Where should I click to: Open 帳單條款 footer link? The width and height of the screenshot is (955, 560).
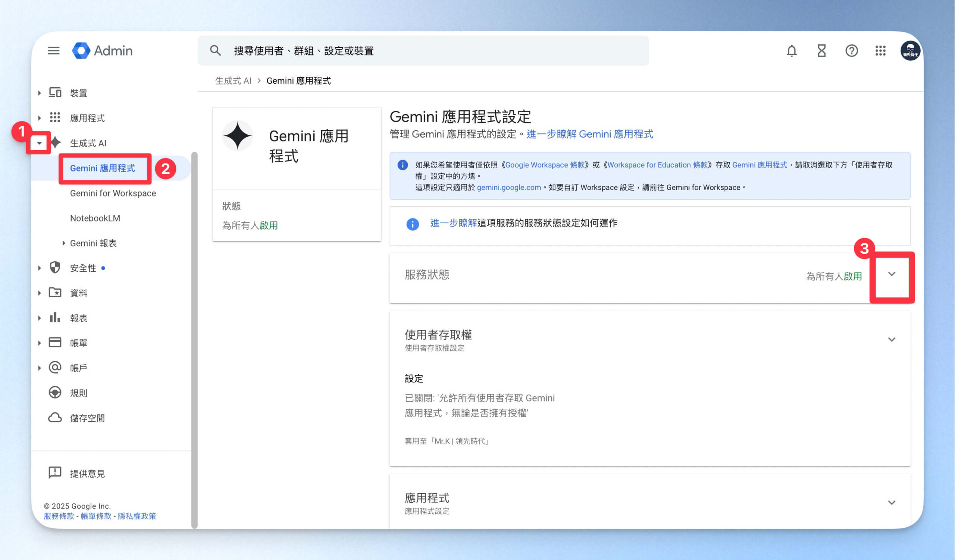96,516
